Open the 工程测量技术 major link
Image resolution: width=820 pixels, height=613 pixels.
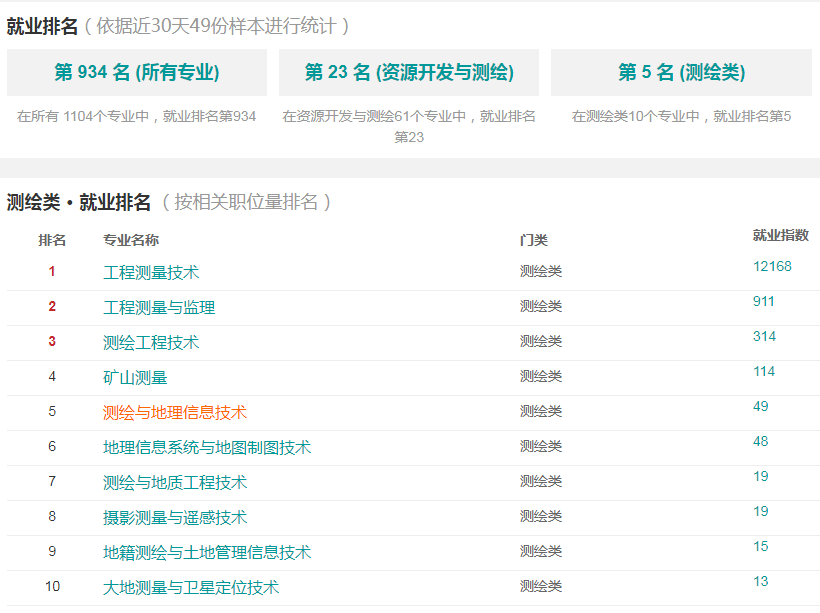click(151, 273)
